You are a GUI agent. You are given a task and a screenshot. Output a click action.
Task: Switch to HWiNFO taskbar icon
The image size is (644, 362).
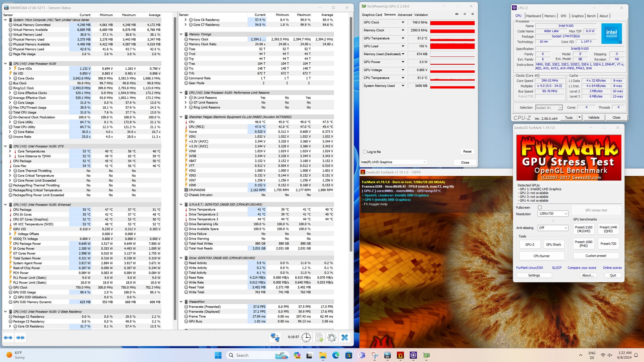(x=387, y=355)
